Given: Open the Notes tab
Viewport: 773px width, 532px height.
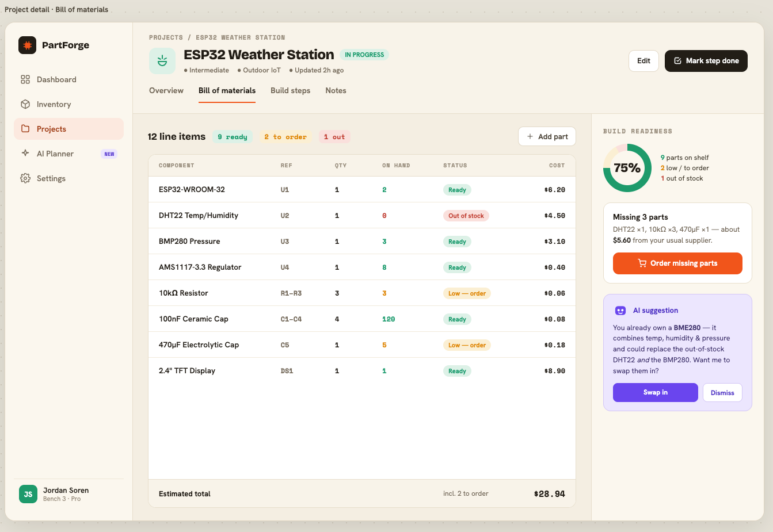Looking at the screenshot, I should pyautogui.click(x=336, y=90).
